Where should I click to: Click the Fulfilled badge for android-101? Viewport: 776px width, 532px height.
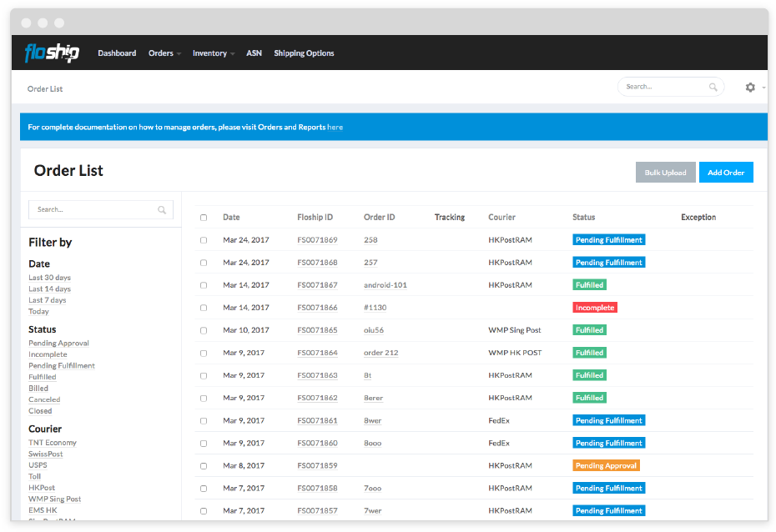point(589,285)
